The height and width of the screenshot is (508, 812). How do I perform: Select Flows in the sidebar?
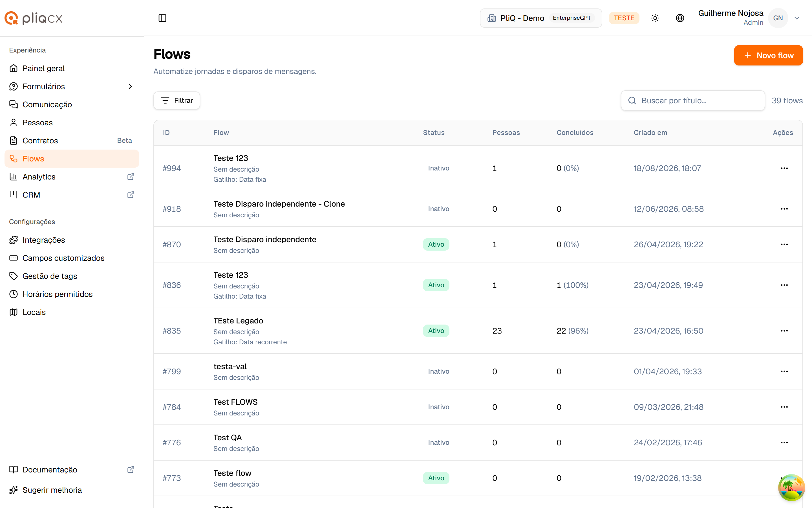coord(72,159)
